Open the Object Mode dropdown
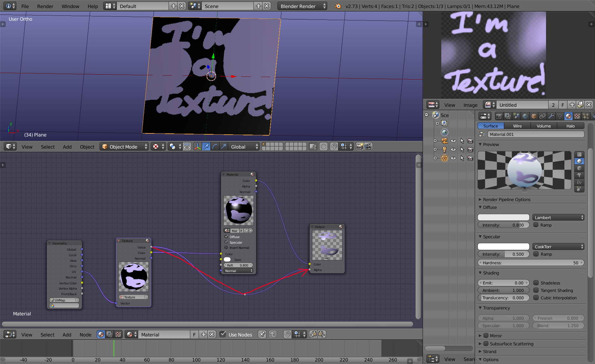 (x=124, y=147)
